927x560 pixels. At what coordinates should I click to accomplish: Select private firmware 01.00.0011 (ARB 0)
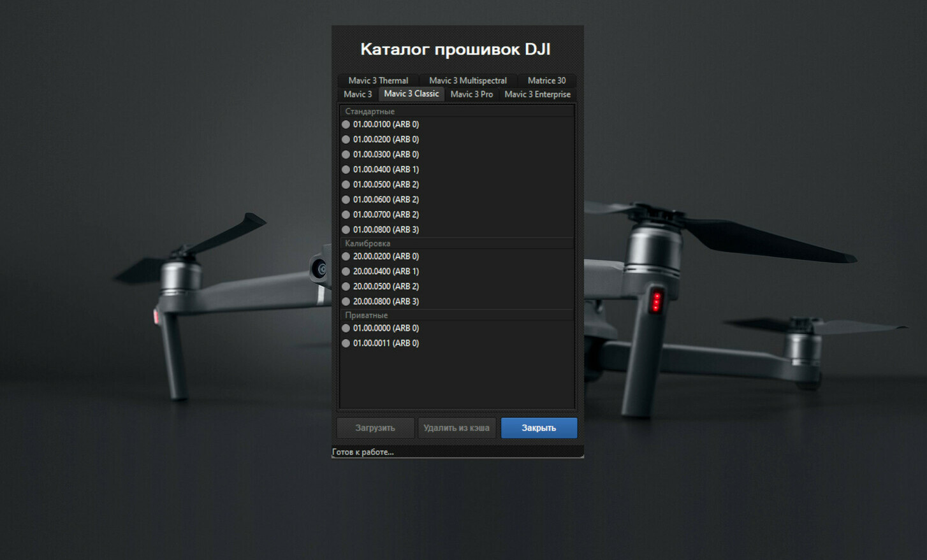pyautogui.click(x=385, y=343)
